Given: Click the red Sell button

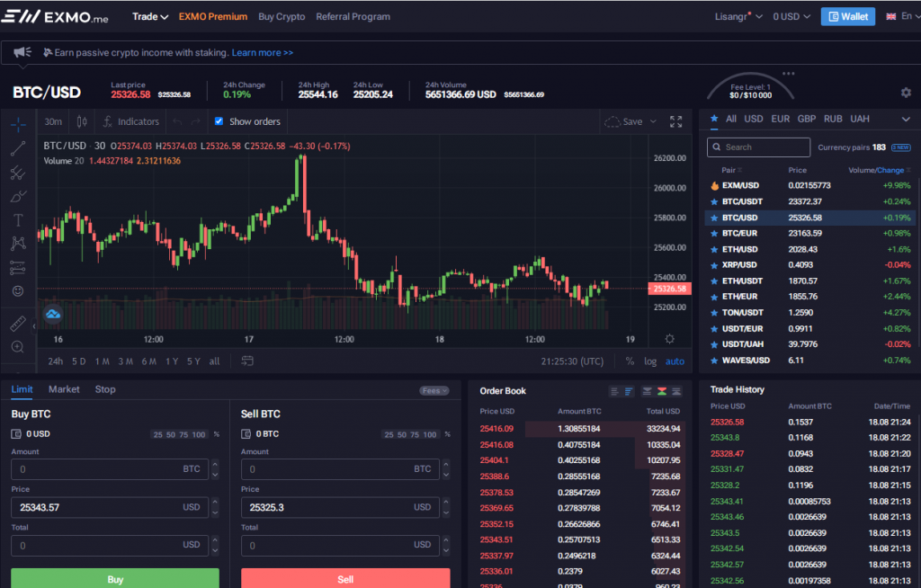Looking at the screenshot, I should [x=345, y=578].
